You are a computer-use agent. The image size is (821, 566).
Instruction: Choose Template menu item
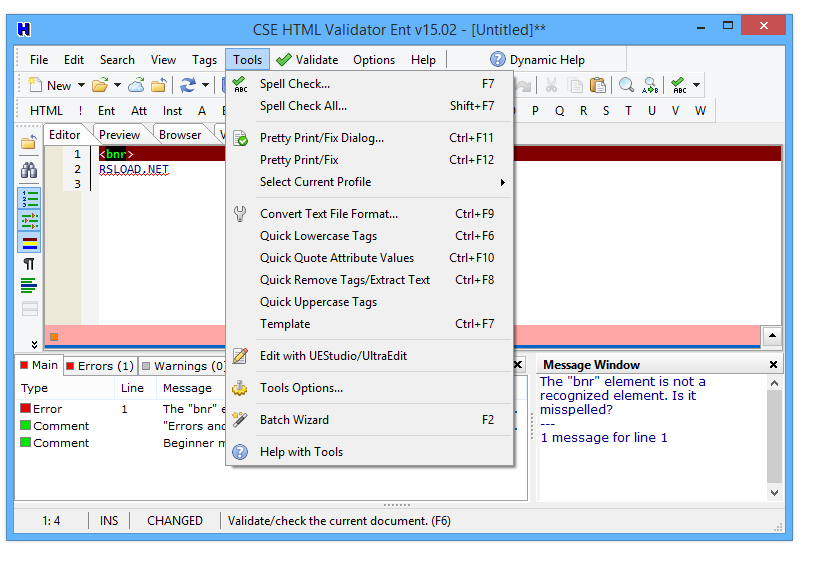tap(370, 324)
